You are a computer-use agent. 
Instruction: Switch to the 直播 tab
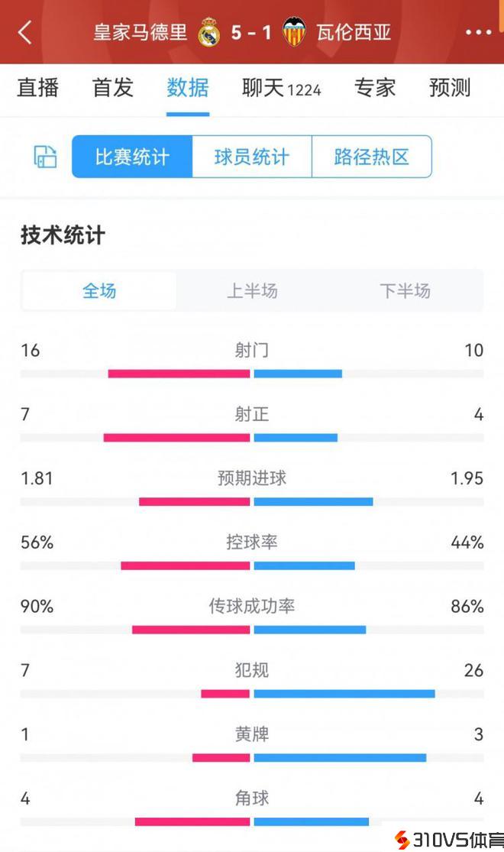pos(38,88)
